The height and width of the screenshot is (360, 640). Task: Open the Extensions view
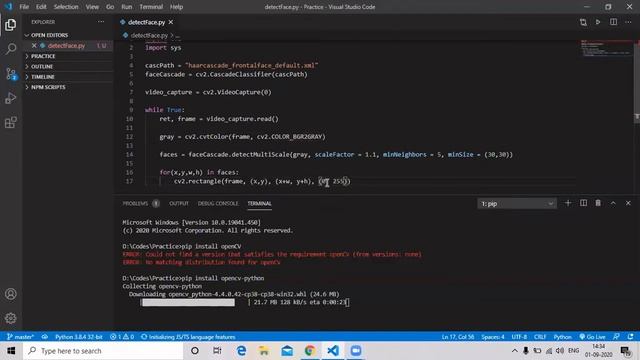click(11, 122)
